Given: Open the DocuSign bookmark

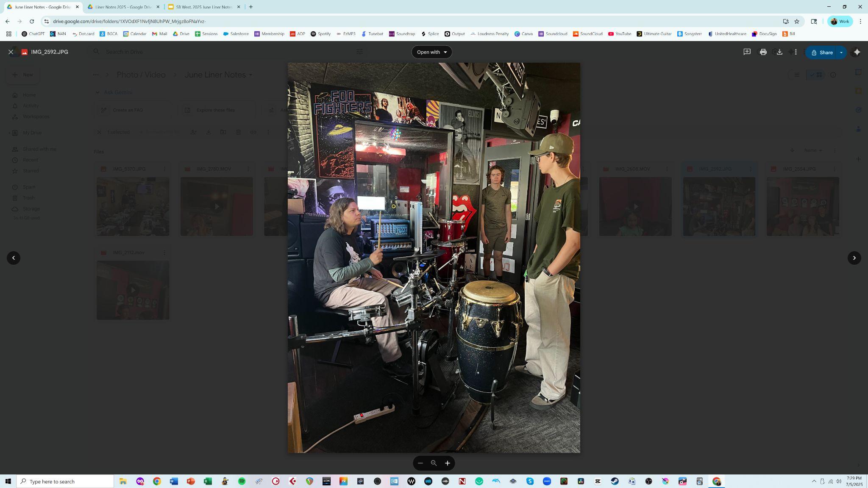Looking at the screenshot, I should point(764,34).
